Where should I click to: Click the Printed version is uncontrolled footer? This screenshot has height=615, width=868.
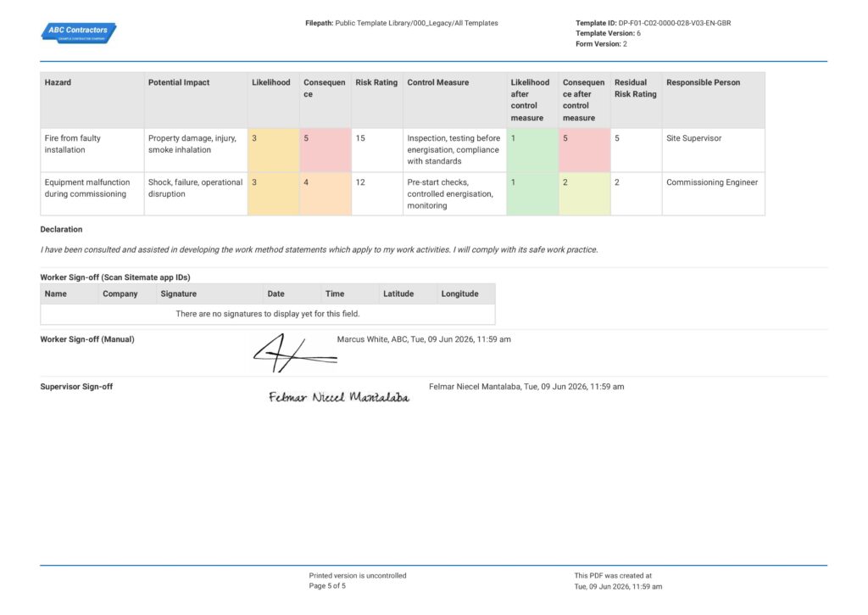[x=358, y=576]
